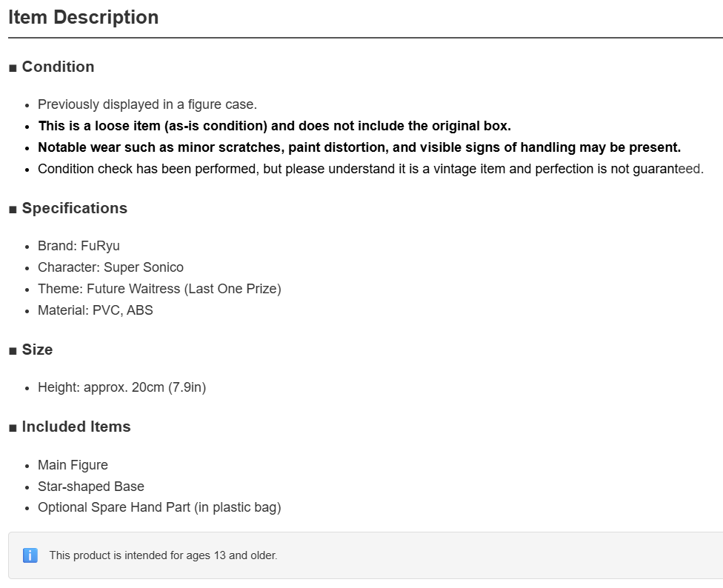Click the Height approx. 20cm line
Viewport: 723px width, 588px height.
pos(121,387)
